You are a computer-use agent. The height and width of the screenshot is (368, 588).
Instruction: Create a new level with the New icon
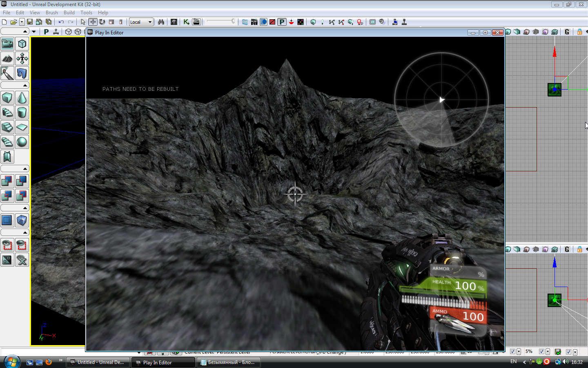[x=4, y=22]
